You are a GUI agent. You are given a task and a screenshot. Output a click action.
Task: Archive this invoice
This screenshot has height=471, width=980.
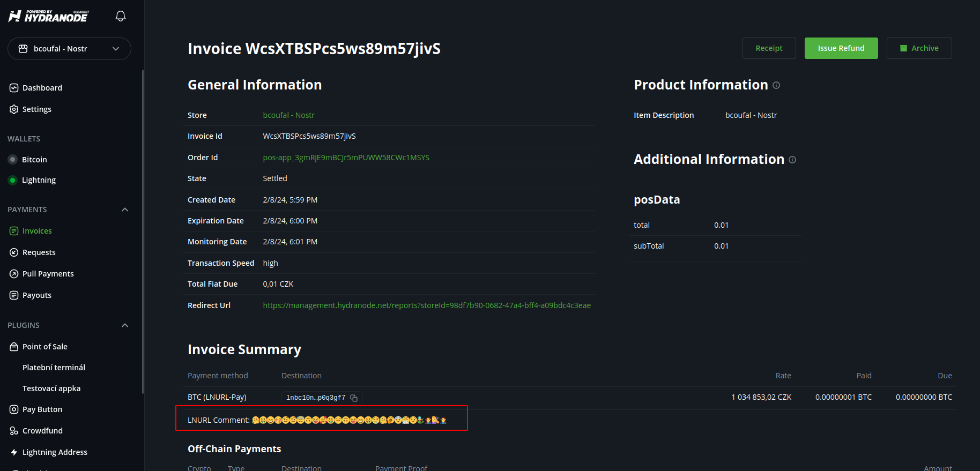tap(919, 48)
